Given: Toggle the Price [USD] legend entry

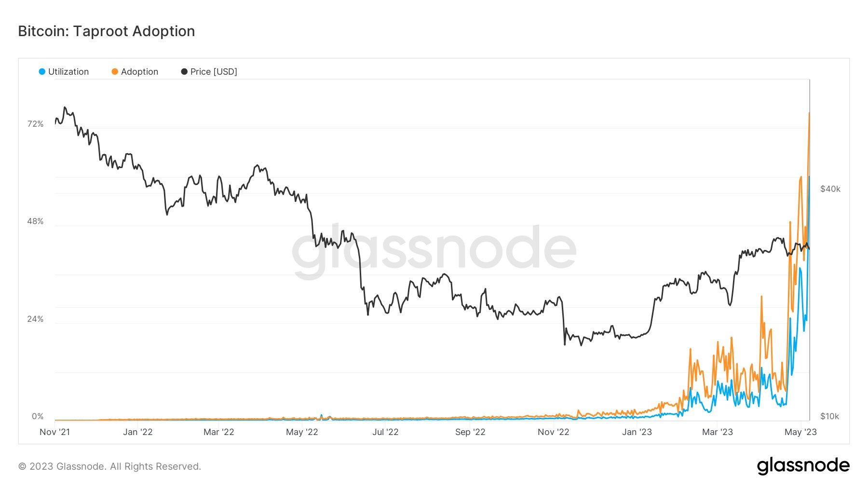Looking at the screenshot, I should [x=209, y=72].
